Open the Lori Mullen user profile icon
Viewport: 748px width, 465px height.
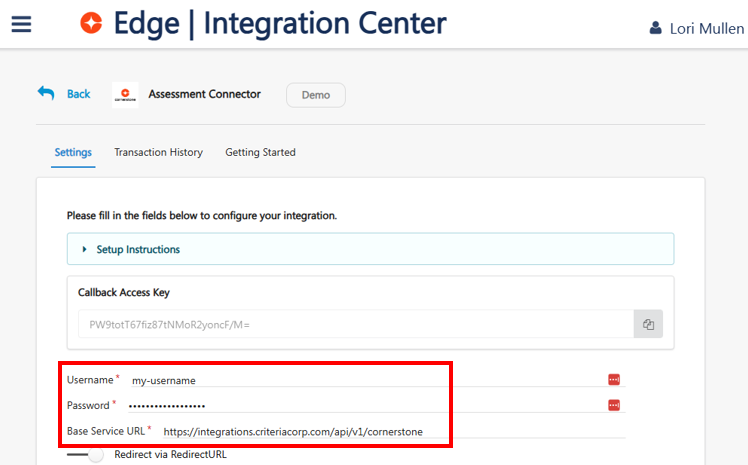coord(655,28)
